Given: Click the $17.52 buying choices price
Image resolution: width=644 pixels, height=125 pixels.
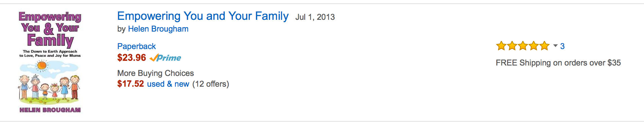Looking at the screenshot, I should click(x=131, y=84).
